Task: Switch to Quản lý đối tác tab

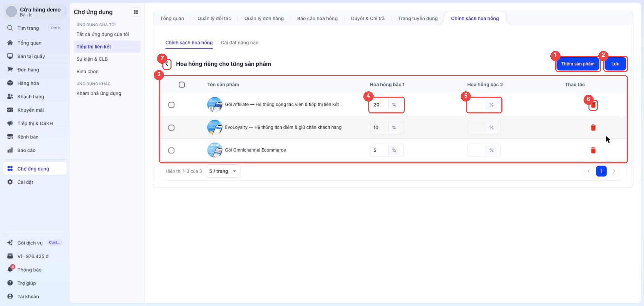Action: 214,18
